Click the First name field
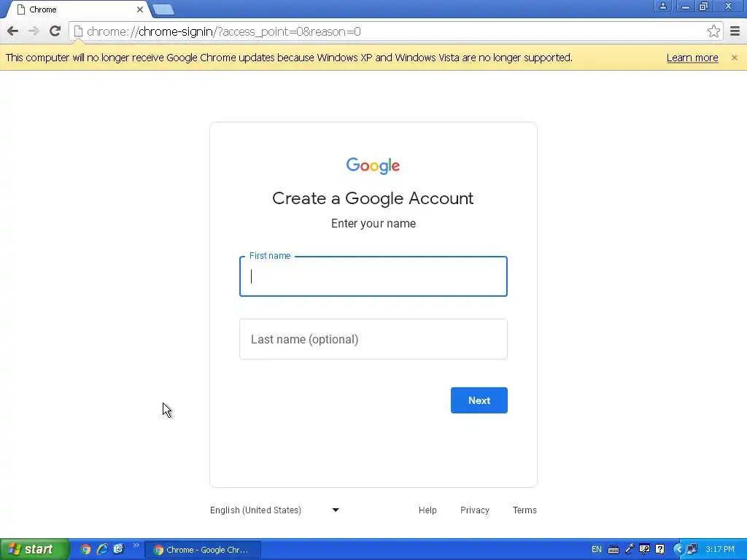Screen dimensions: 747x560 pyautogui.click(x=373, y=276)
